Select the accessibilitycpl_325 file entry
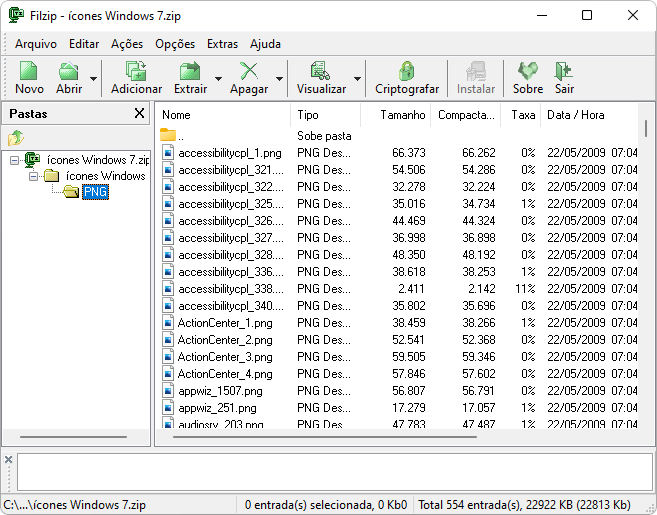This screenshot has height=515, width=657. click(x=230, y=204)
